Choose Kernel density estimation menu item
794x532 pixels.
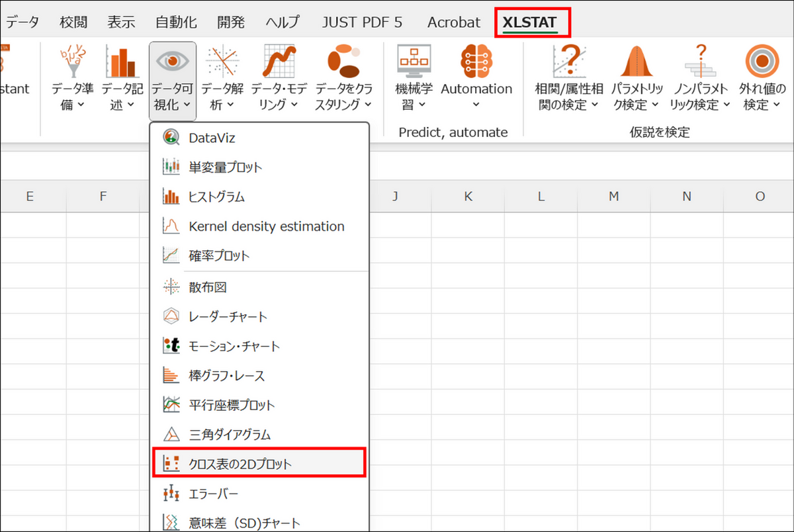pyautogui.click(x=266, y=226)
